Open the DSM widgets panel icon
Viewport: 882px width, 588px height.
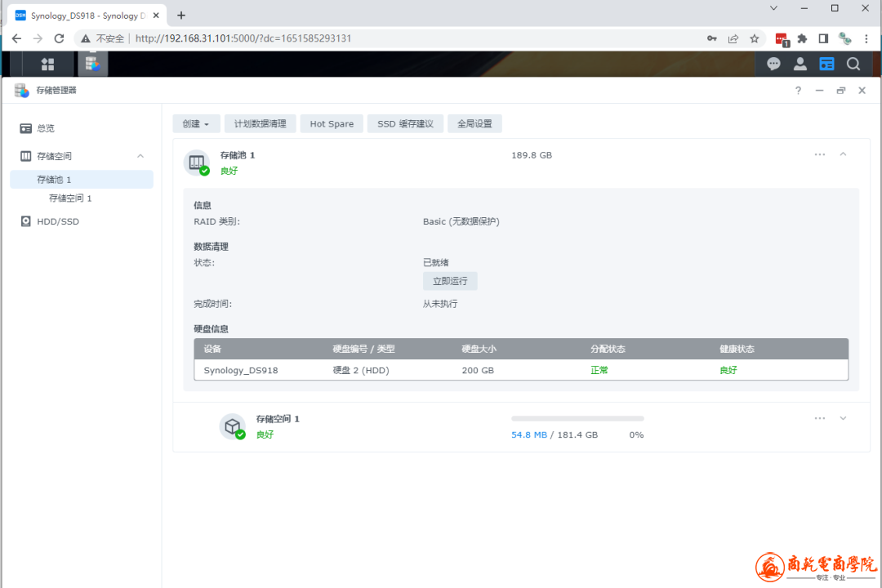[827, 64]
